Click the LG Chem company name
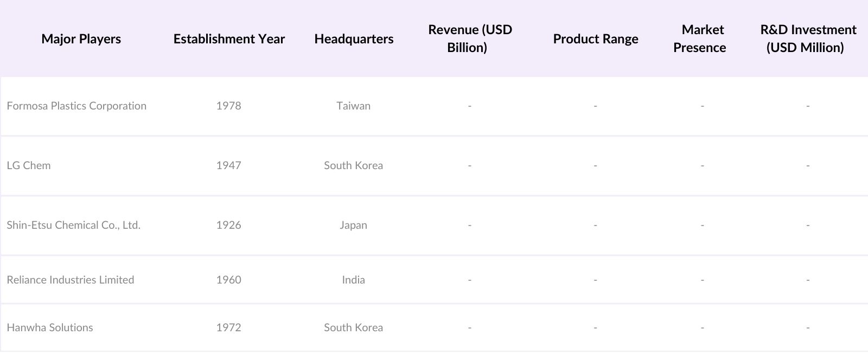This screenshot has height=354, width=868. (x=29, y=165)
